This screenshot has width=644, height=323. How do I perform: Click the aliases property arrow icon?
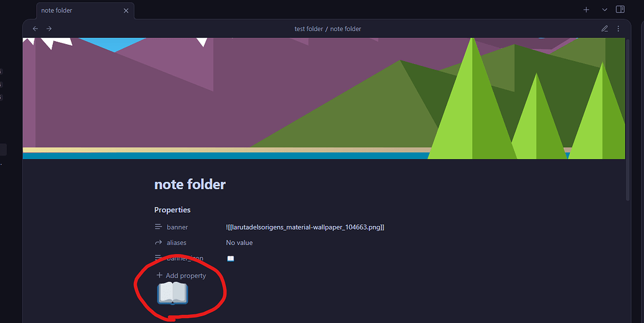(158, 243)
